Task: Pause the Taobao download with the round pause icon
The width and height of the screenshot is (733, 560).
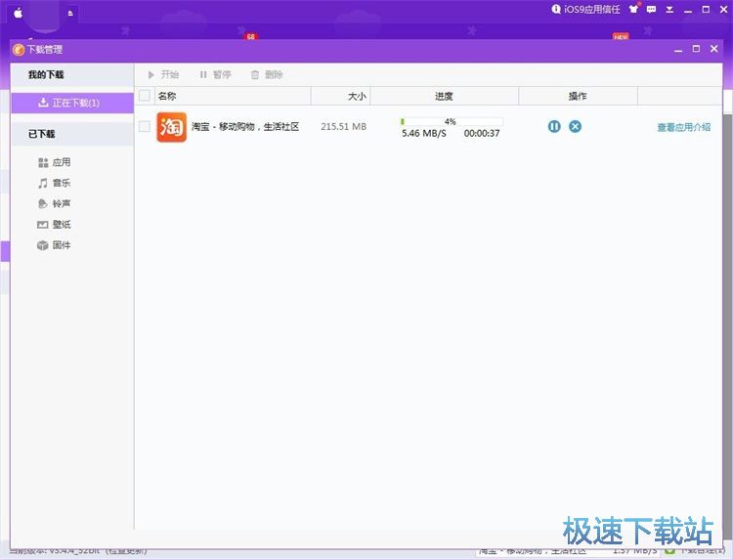Action: [x=554, y=126]
